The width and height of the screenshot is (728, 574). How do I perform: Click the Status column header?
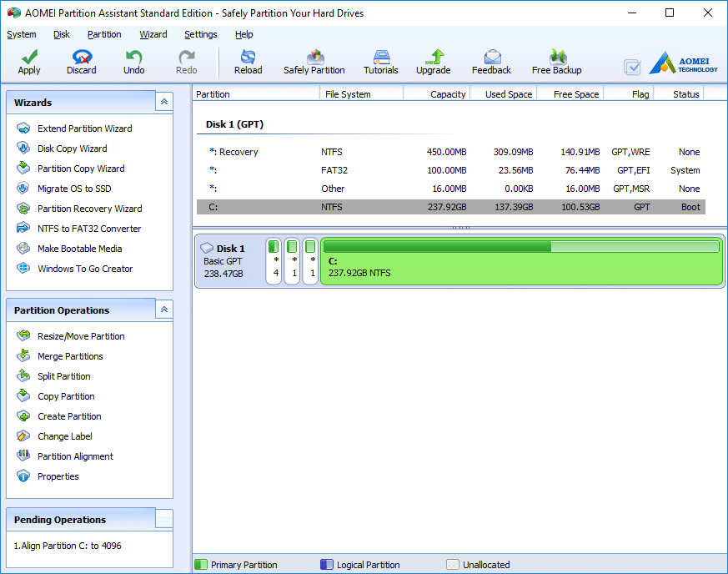coord(679,93)
